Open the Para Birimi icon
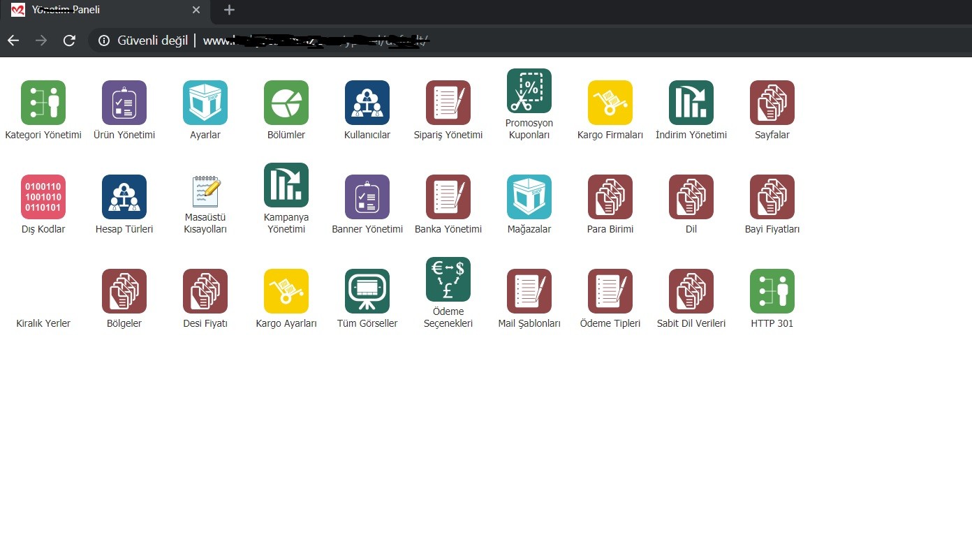 (610, 197)
